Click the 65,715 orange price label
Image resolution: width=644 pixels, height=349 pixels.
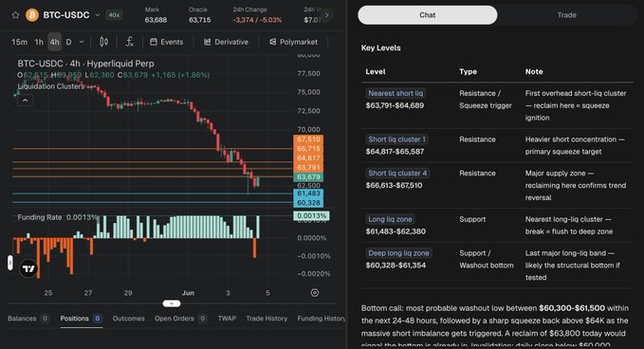[x=308, y=149]
